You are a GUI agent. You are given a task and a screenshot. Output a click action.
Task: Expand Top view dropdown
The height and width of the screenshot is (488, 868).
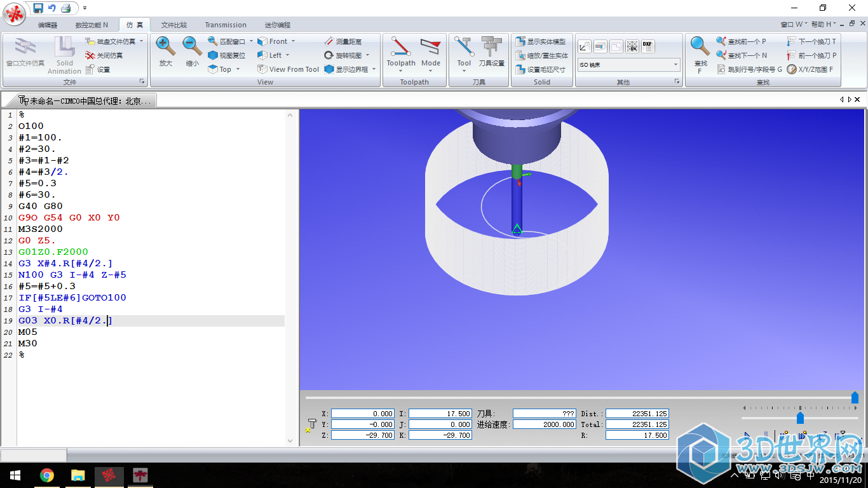pos(238,69)
